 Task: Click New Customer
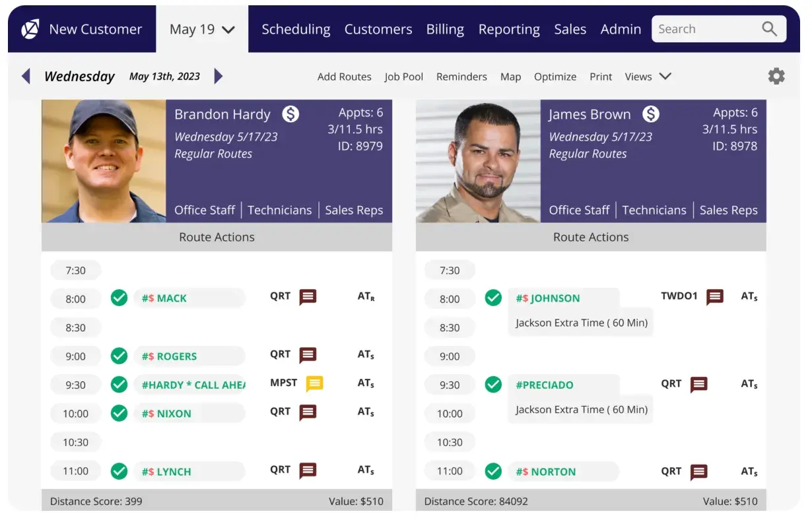point(95,28)
